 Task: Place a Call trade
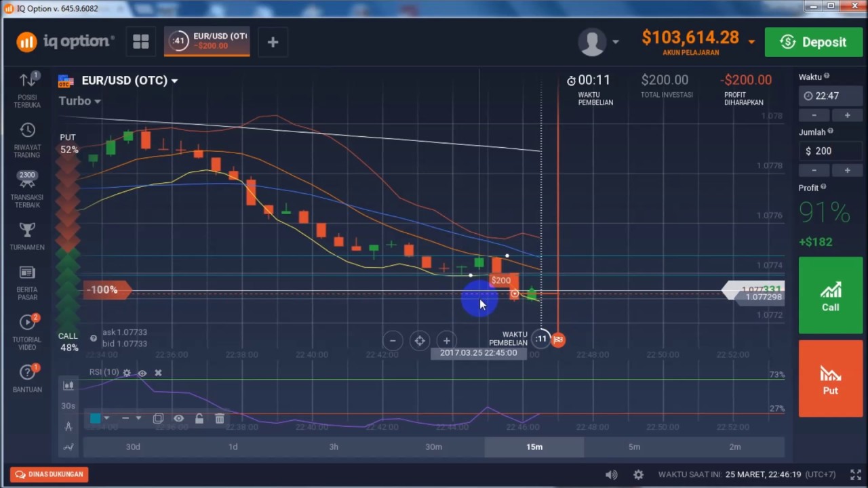(831, 296)
